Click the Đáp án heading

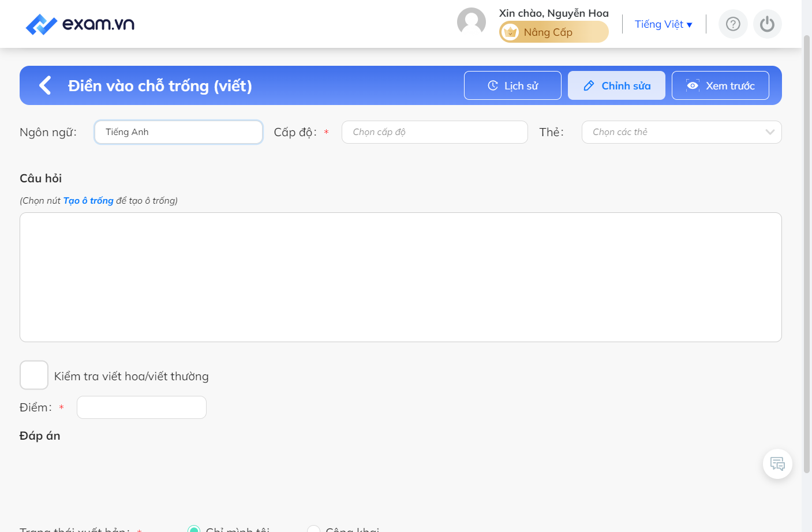(40, 436)
